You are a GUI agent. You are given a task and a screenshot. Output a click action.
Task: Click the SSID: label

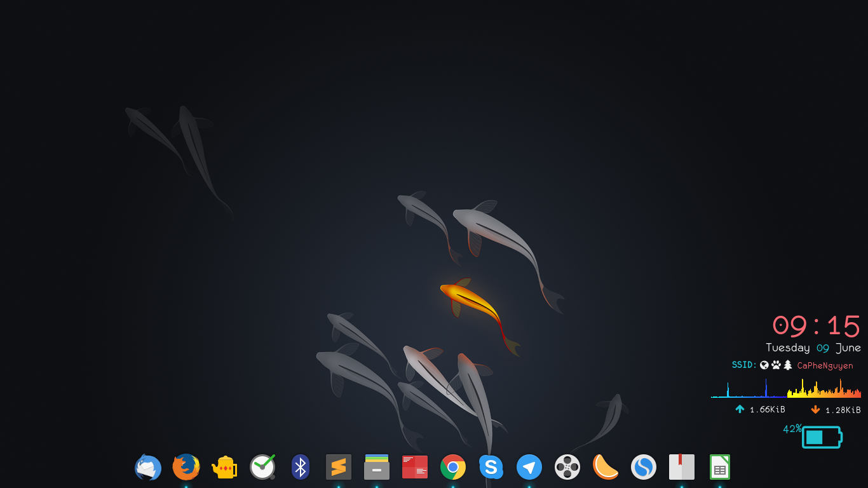point(744,365)
